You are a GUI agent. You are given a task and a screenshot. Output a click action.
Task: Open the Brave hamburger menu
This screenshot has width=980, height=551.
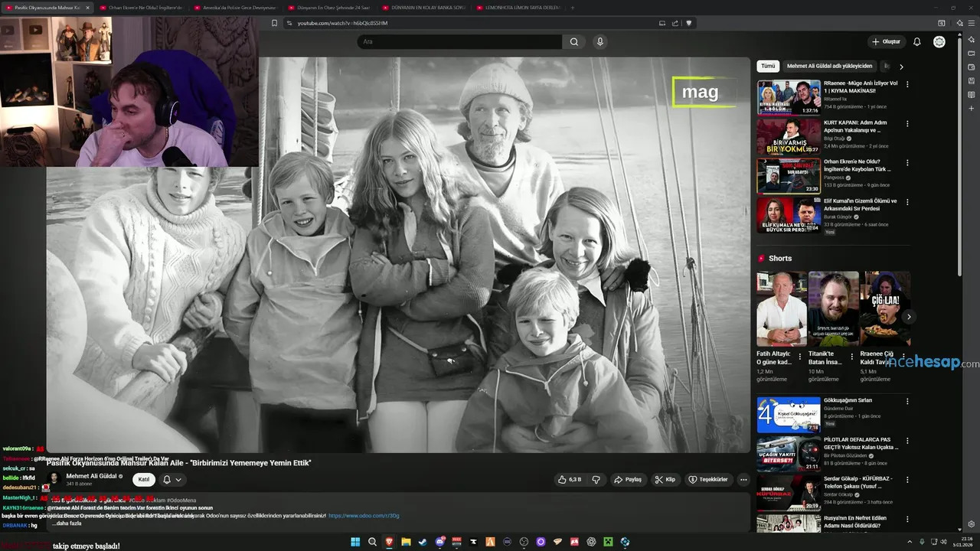point(972,23)
